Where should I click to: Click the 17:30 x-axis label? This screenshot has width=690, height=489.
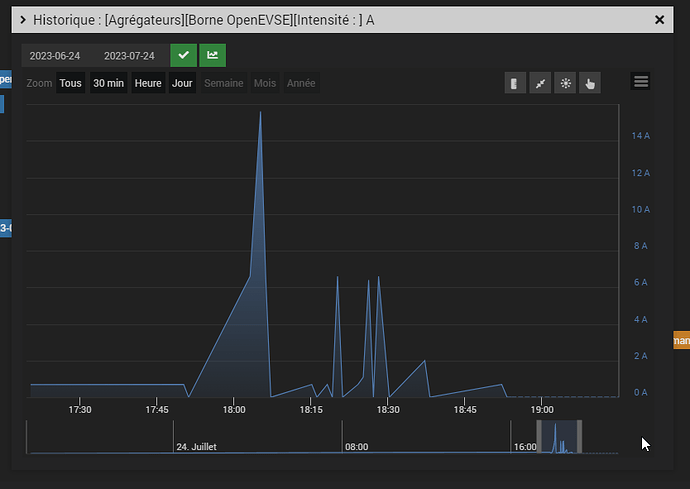point(80,409)
